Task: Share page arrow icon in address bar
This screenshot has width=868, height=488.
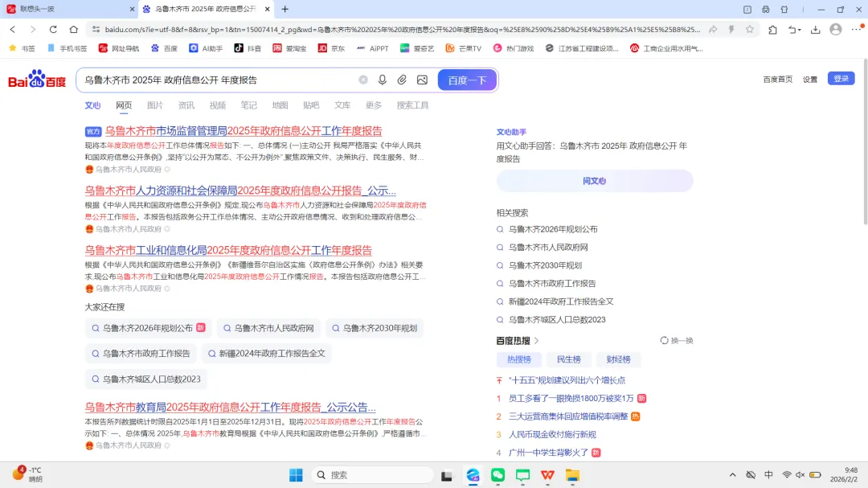Action: 713,30
